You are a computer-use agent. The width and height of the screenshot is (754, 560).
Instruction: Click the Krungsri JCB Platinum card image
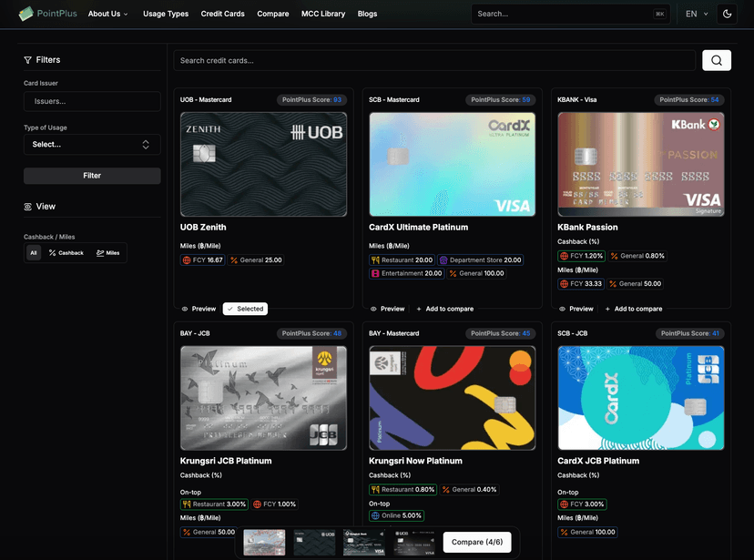tap(263, 398)
